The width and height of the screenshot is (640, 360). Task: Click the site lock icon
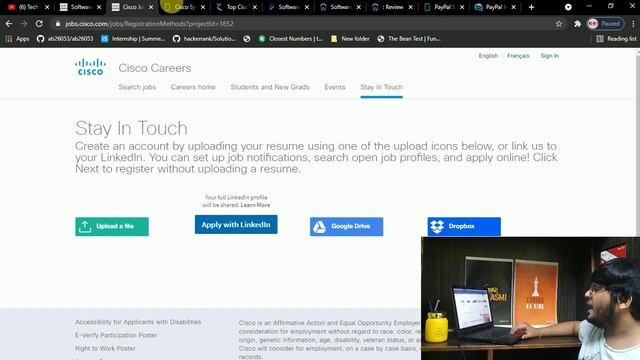click(58, 24)
